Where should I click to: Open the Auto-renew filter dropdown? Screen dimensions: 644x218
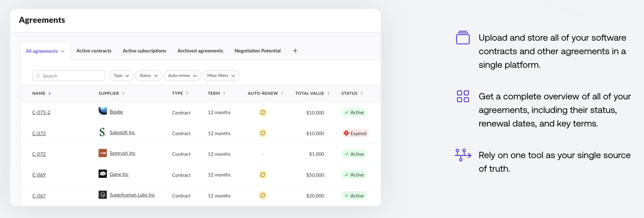click(x=182, y=76)
